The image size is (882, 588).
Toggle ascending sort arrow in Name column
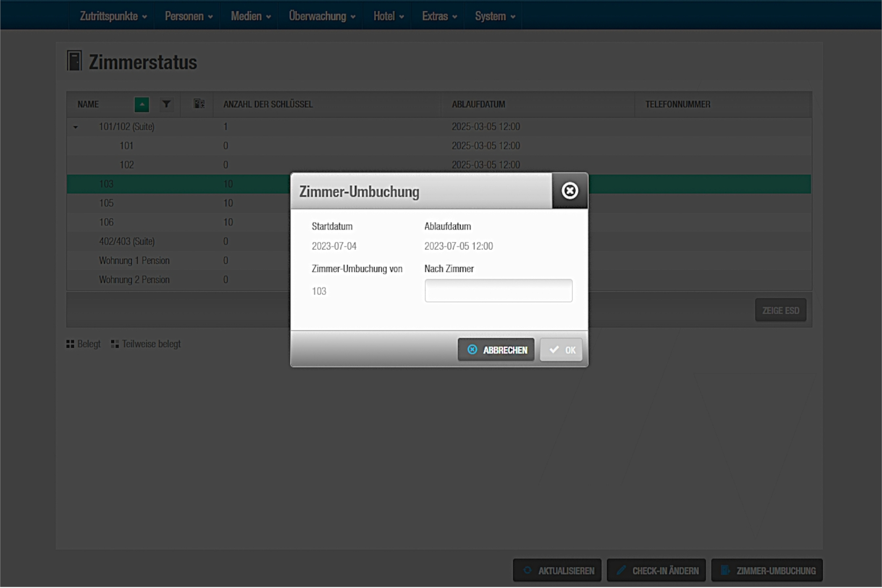[x=142, y=104]
